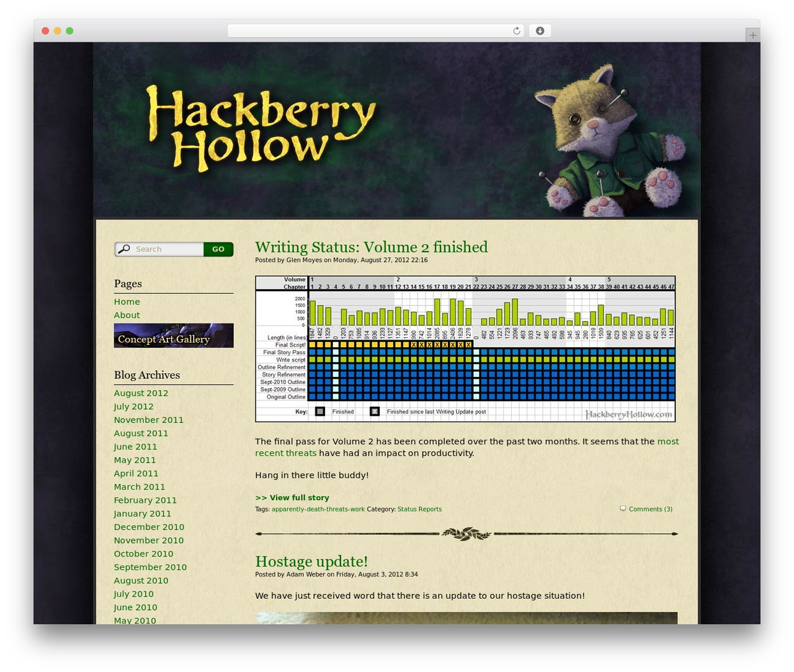Click the macOS green fullscreen button
The height and width of the screenshot is (672, 794).
[69, 31]
